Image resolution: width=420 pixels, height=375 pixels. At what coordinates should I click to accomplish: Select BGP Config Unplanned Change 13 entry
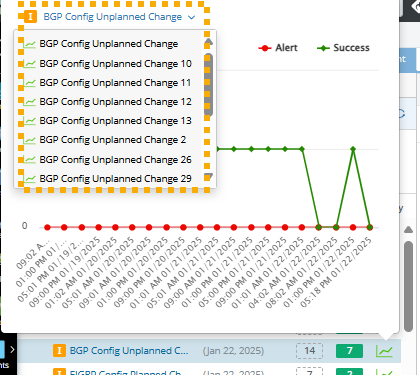point(115,121)
